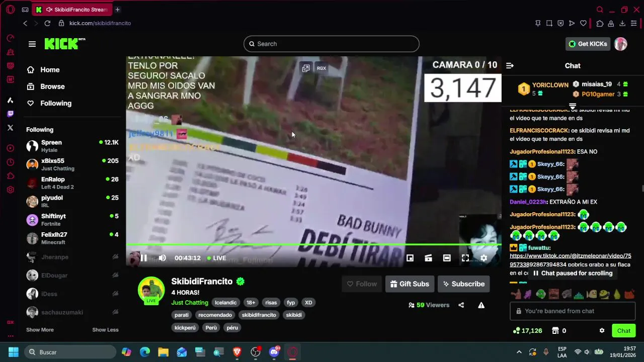
Task: Open Shiftinyt channel in sidebar
Action: tap(72, 220)
